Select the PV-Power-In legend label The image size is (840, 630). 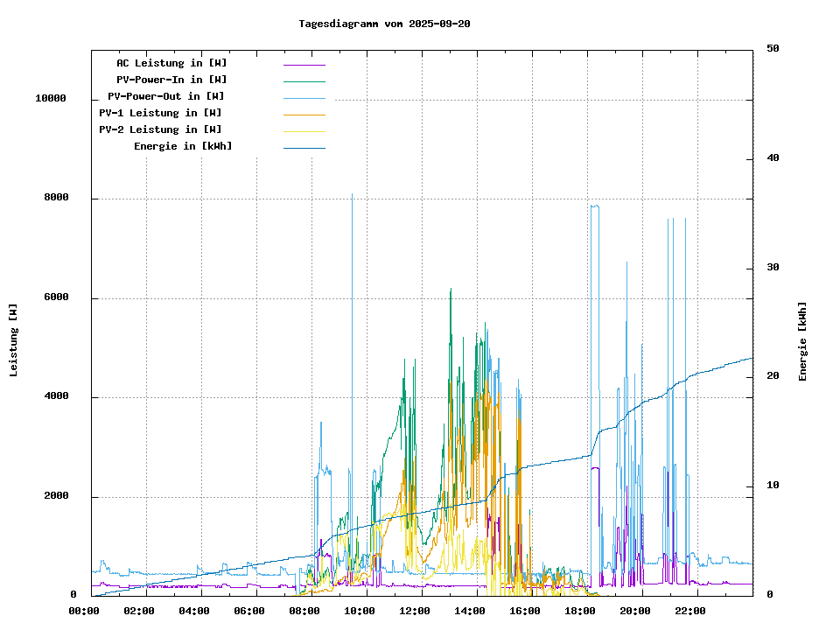pyautogui.click(x=171, y=80)
